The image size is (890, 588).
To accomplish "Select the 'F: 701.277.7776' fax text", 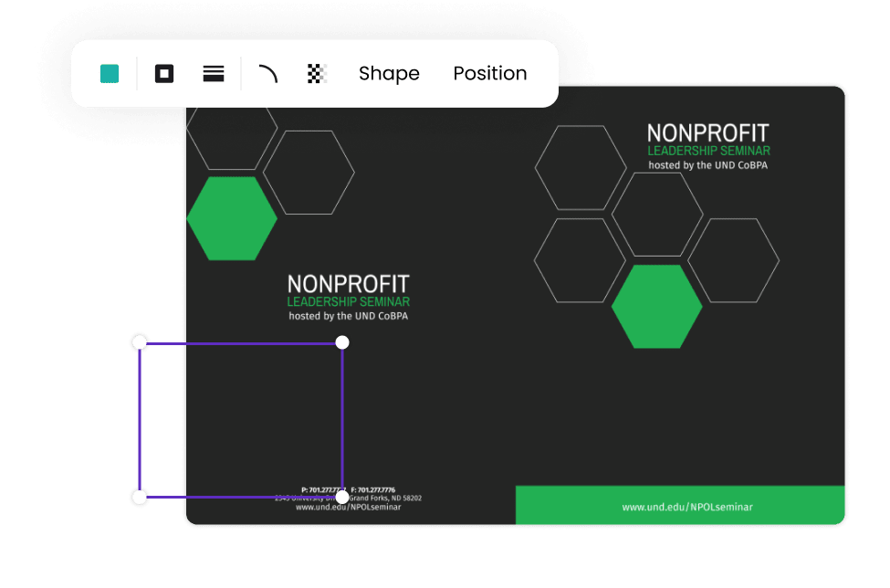I will point(373,489).
